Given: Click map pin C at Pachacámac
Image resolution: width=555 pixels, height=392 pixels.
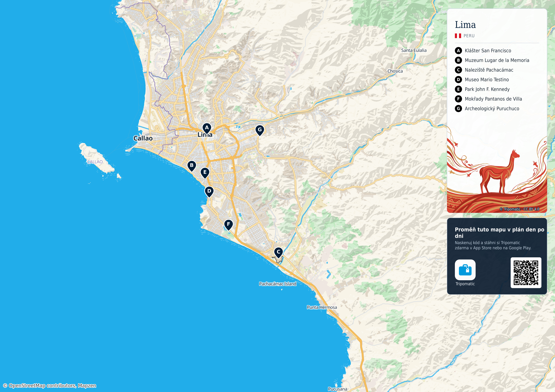Looking at the screenshot, I should (x=278, y=253).
